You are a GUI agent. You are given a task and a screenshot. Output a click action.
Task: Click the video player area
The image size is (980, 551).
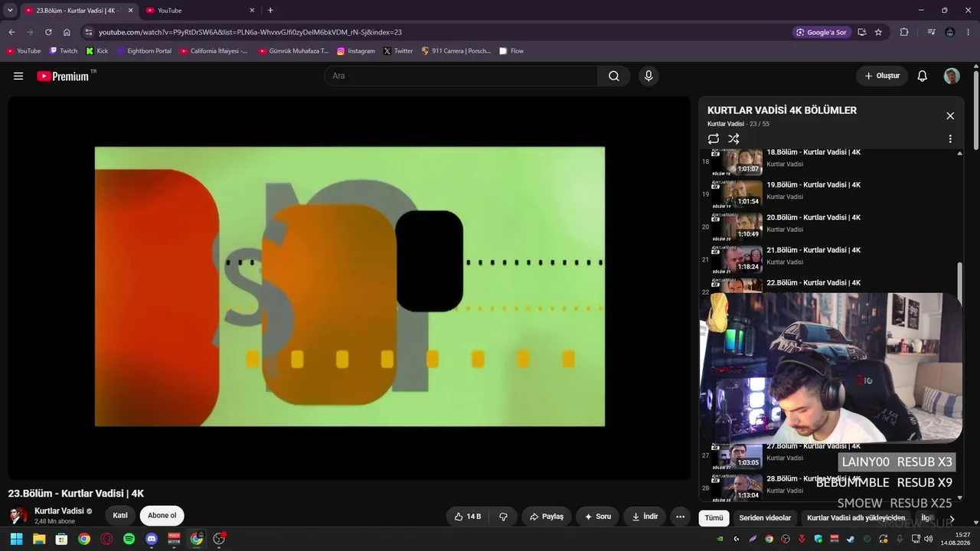click(x=349, y=287)
